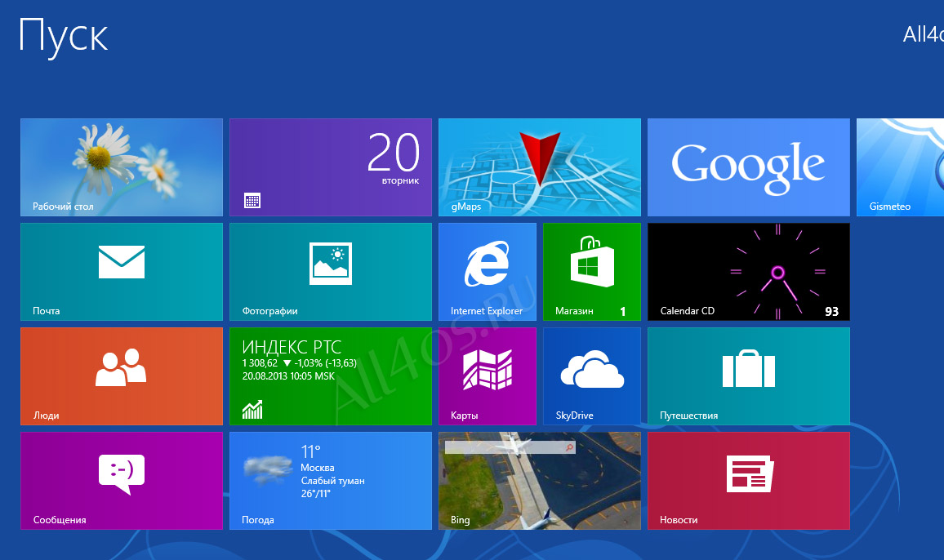Launch the gMaps tile
This screenshot has height=560, width=944.
pos(540,167)
